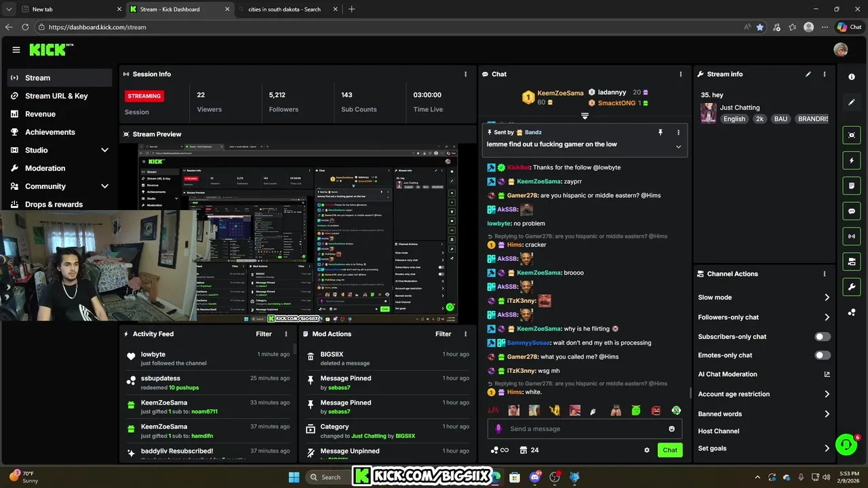The width and height of the screenshot is (868, 488).
Task: Open Mod Actions three-dot menu
Action: (x=465, y=333)
